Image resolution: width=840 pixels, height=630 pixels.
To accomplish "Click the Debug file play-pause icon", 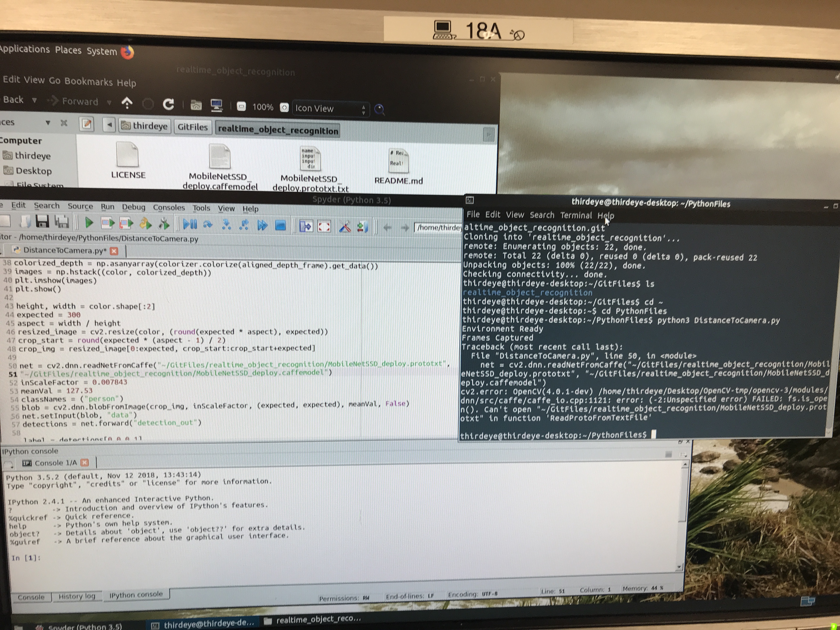I will (190, 224).
